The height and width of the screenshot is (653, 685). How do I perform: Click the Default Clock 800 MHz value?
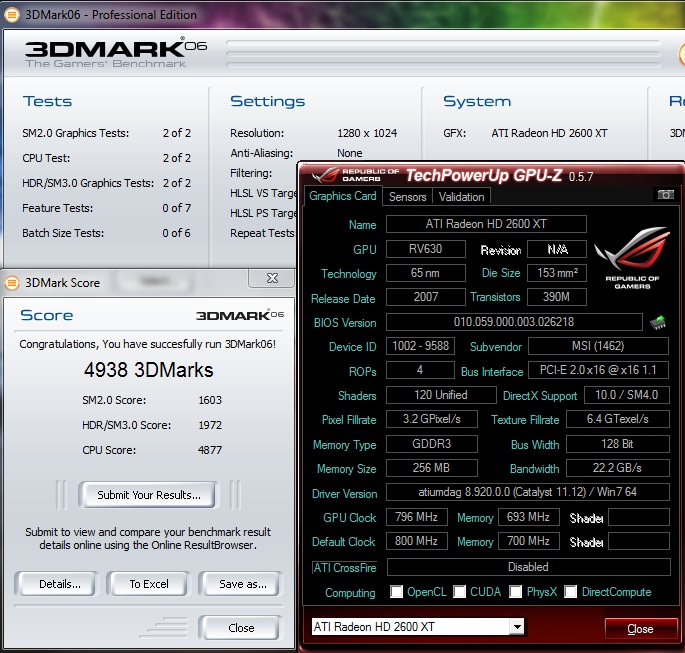(x=417, y=541)
